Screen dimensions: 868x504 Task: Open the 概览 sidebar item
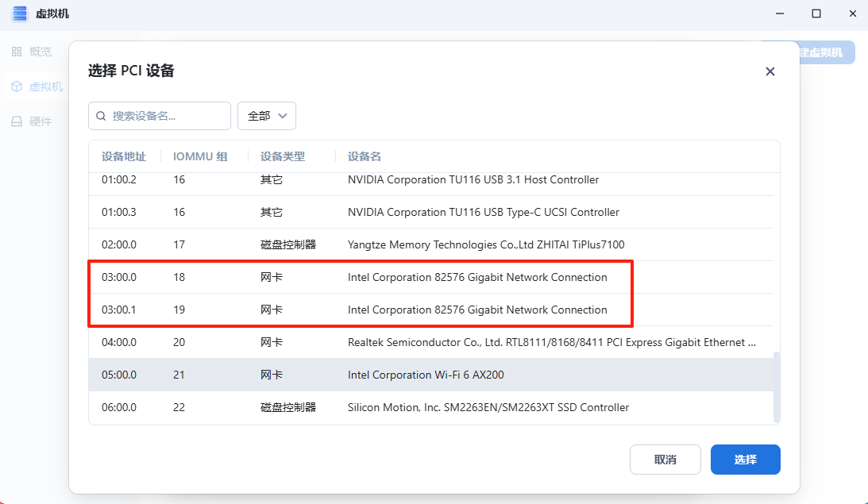tap(32, 52)
